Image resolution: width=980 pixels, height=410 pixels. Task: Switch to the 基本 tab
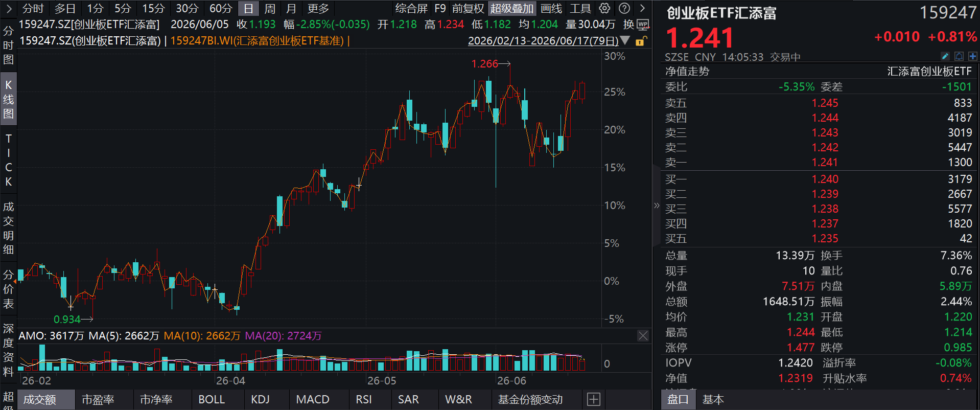click(713, 399)
